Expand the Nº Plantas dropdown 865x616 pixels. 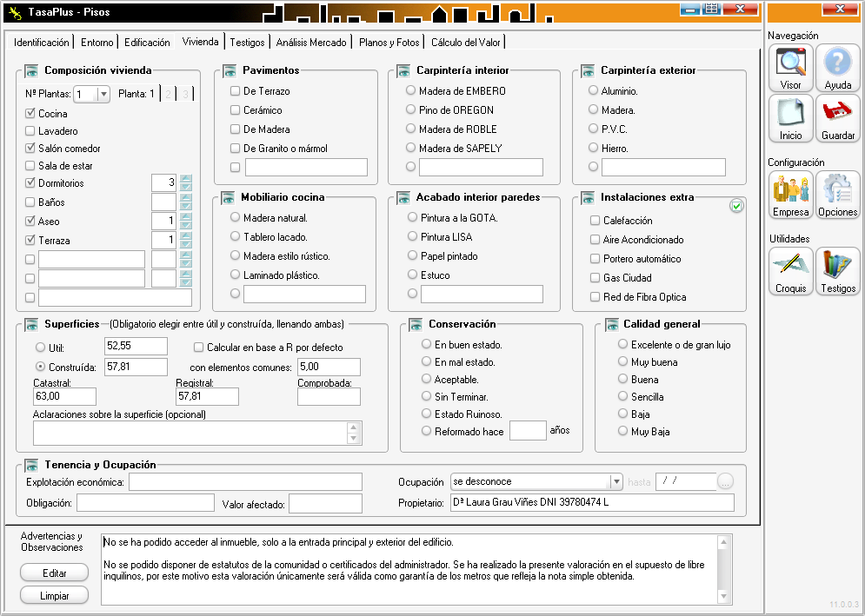[x=103, y=95]
